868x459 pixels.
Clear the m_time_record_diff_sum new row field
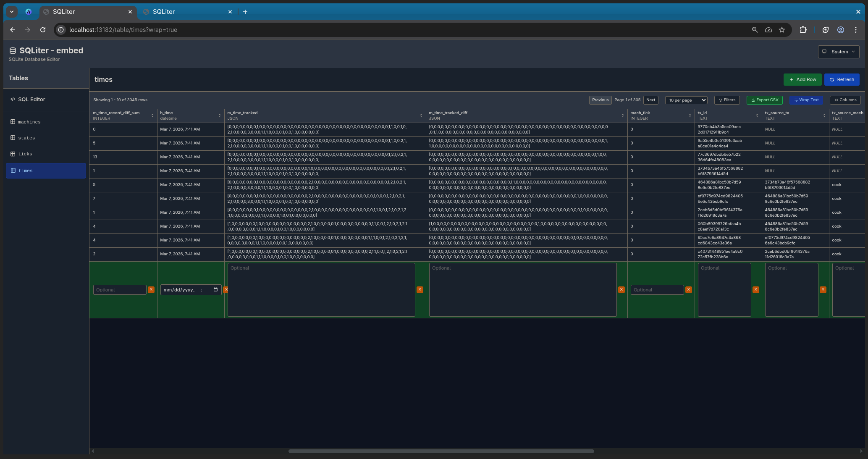coord(151,290)
